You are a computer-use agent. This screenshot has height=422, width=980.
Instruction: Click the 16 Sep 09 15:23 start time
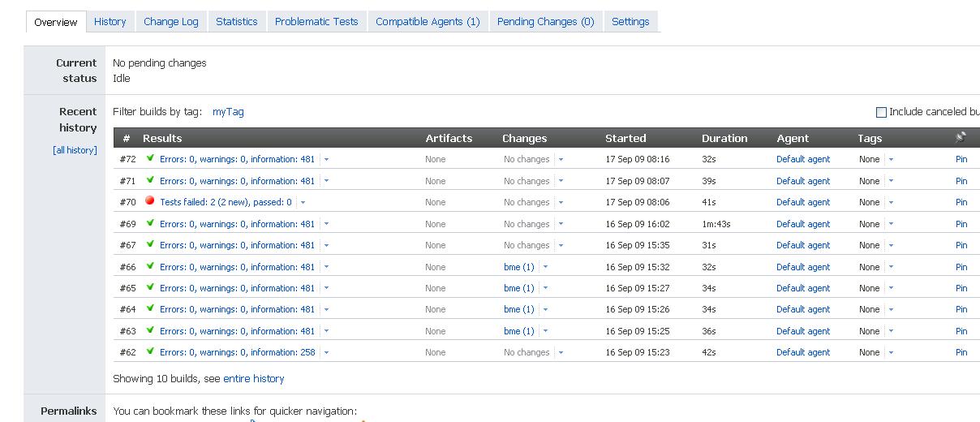tap(638, 352)
